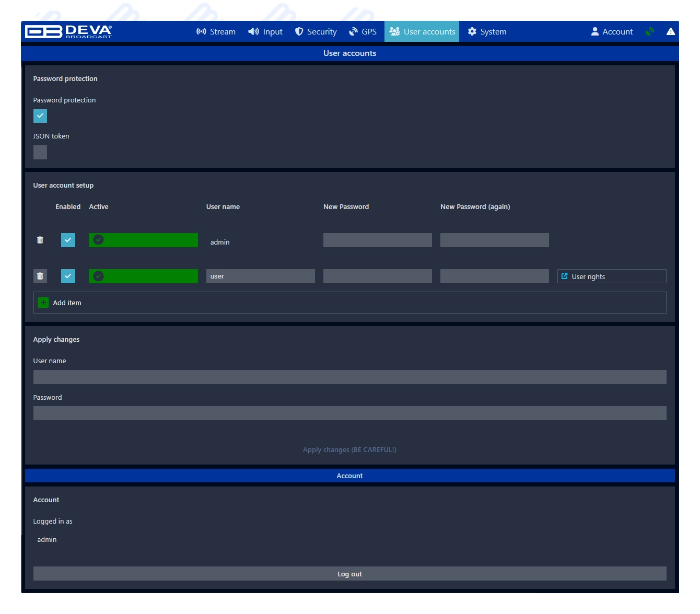
Task: Click the plus icon on Add item
Action: [43, 302]
